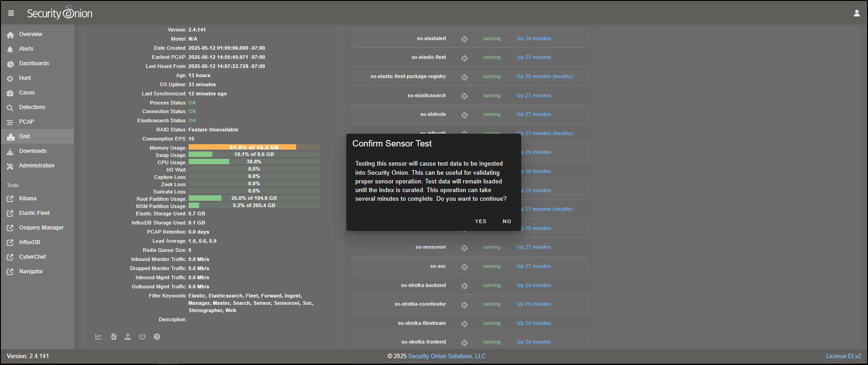This screenshot has height=365, width=868.
Task: Select Detections in the left navigation
Action: point(32,107)
